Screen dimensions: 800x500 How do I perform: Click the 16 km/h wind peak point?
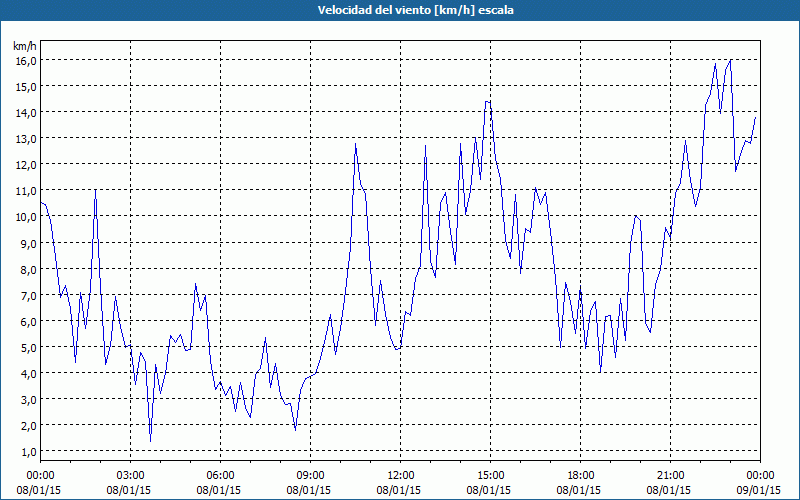tap(731, 60)
